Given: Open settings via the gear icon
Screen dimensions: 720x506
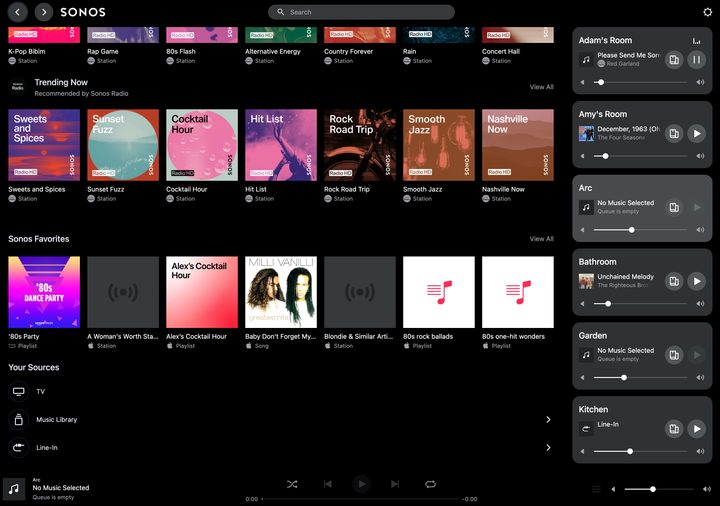Looking at the screenshot, I should click(x=708, y=12).
